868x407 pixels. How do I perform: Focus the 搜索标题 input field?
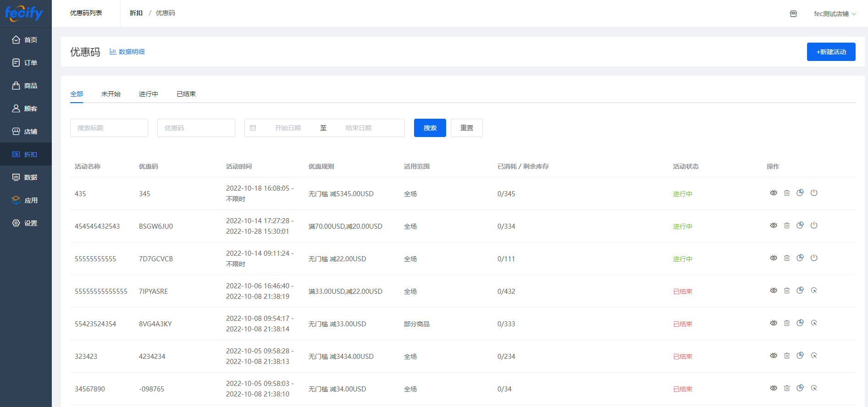coord(109,128)
